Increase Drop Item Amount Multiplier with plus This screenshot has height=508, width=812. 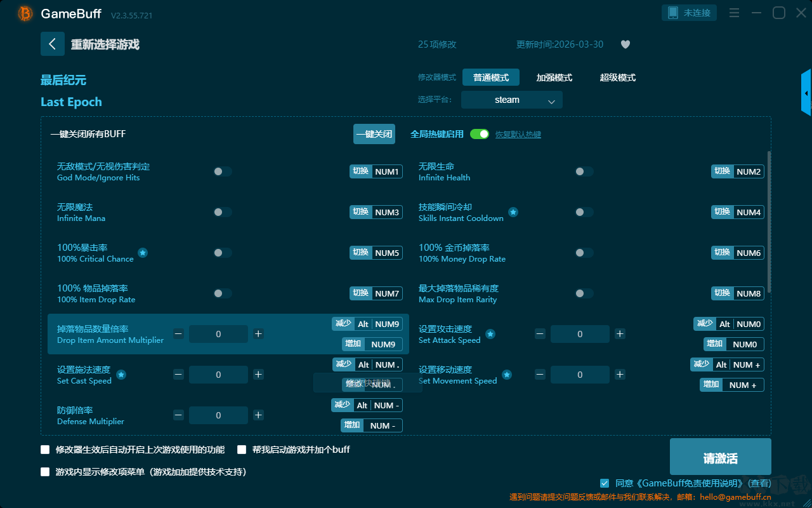pyautogui.click(x=258, y=334)
